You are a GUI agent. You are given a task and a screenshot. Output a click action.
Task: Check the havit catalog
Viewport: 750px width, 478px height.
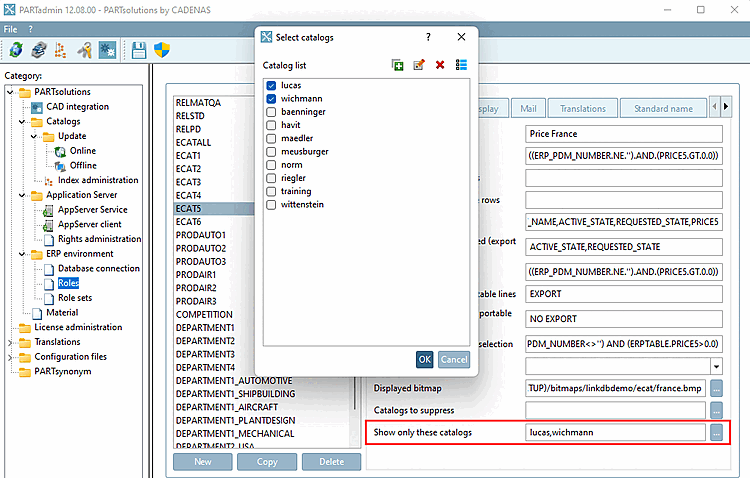click(x=271, y=125)
